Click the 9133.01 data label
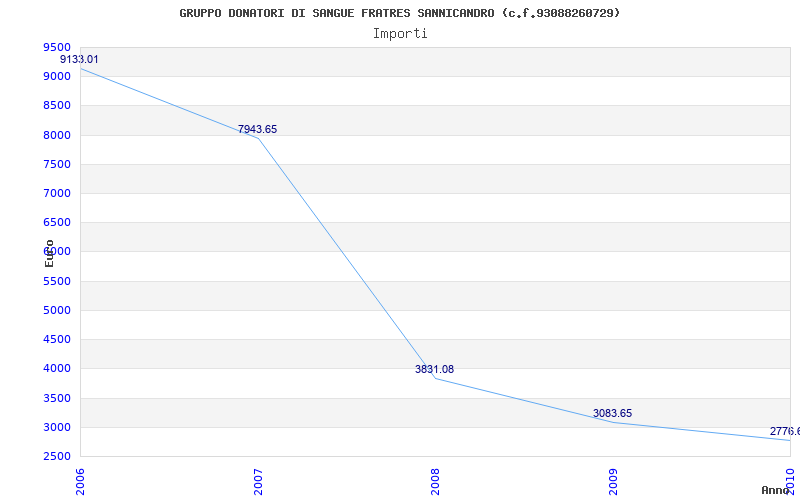 (79, 59)
